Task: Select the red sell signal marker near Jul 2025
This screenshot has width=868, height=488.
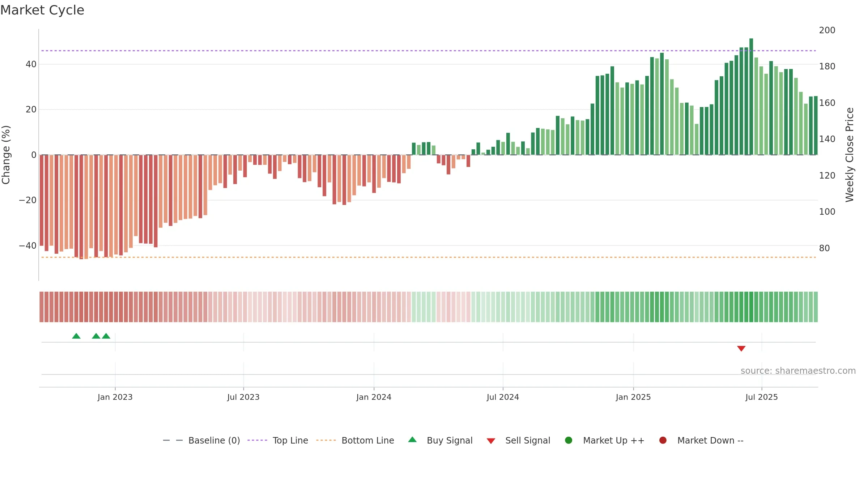Action: (741, 348)
